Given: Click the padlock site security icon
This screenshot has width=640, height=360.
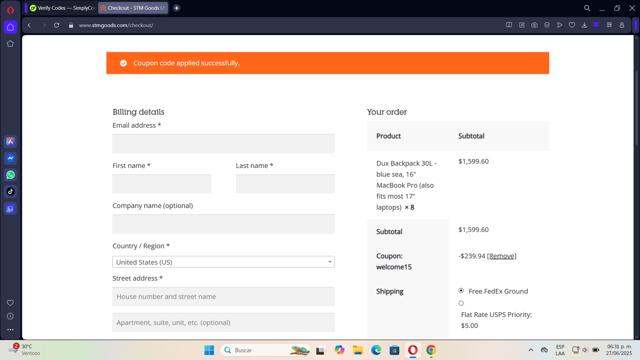Looking at the screenshot, I should [71, 25].
